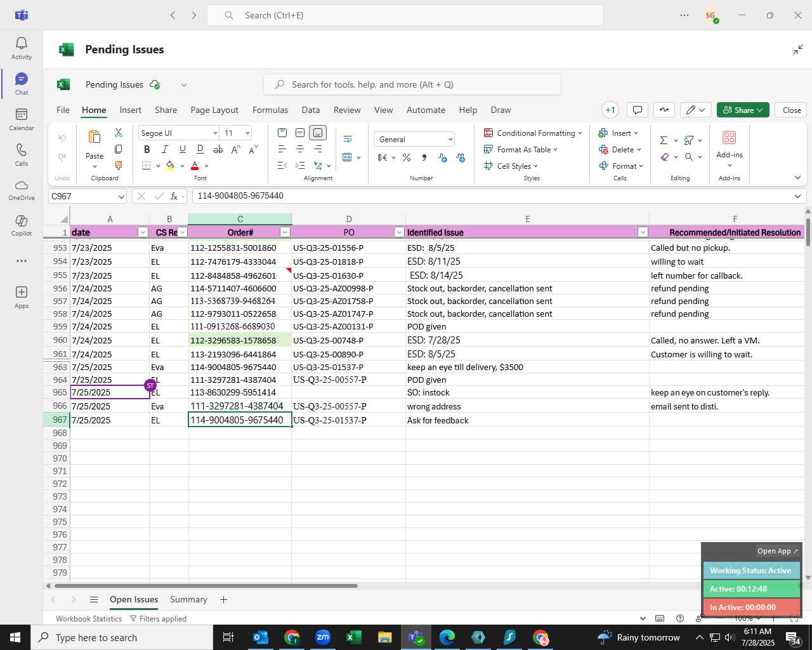812x650 pixels.
Task: Open the Insert ribbon tab
Action: [131, 110]
